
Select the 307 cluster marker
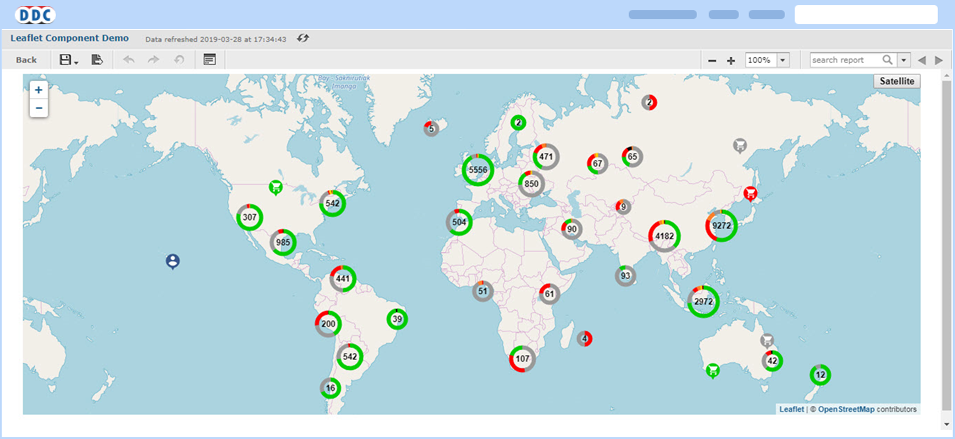[250, 217]
